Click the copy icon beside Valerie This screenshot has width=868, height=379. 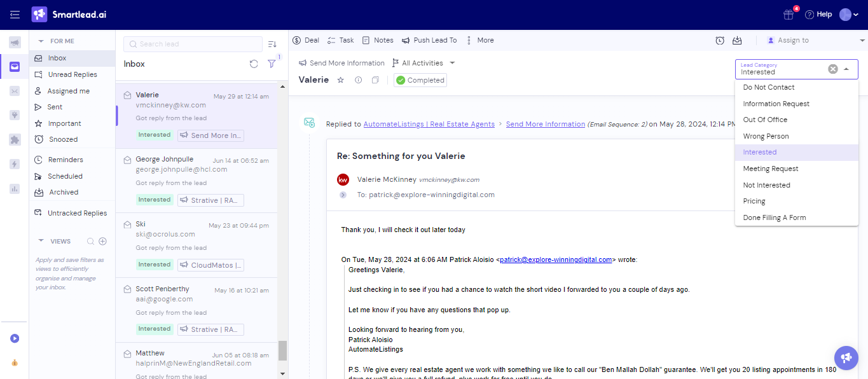375,80
